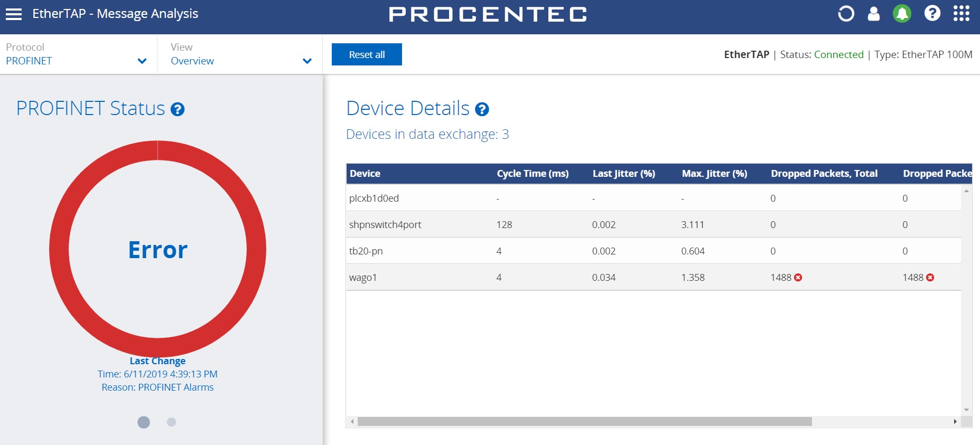This screenshot has width=980, height=445.
Task: Click the 'Connected' status text
Action: (838, 54)
